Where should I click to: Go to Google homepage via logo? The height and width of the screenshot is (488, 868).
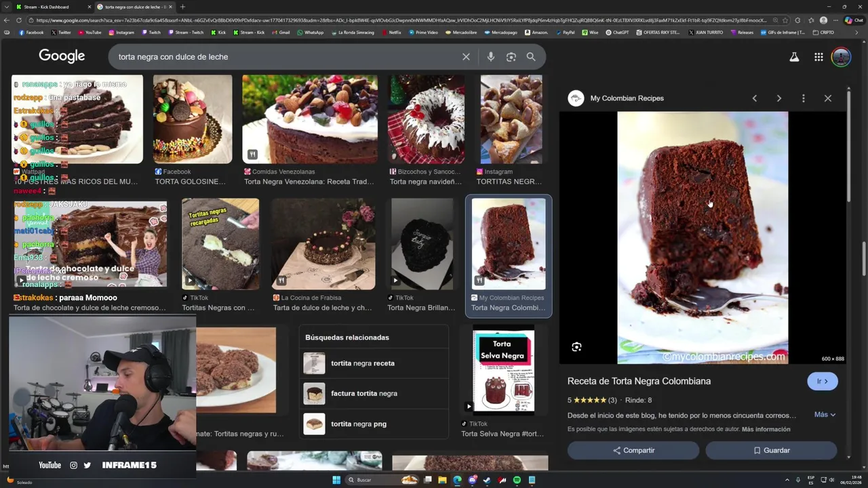point(62,56)
